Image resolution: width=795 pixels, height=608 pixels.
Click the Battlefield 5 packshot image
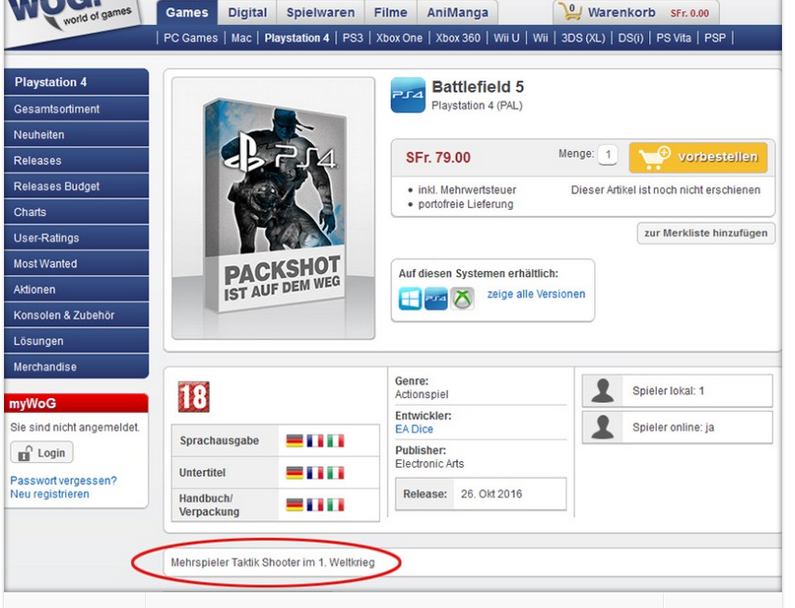(x=274, y=208)
